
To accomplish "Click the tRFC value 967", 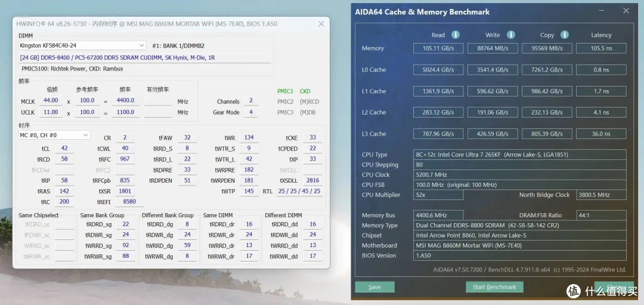I will point(125,159).
